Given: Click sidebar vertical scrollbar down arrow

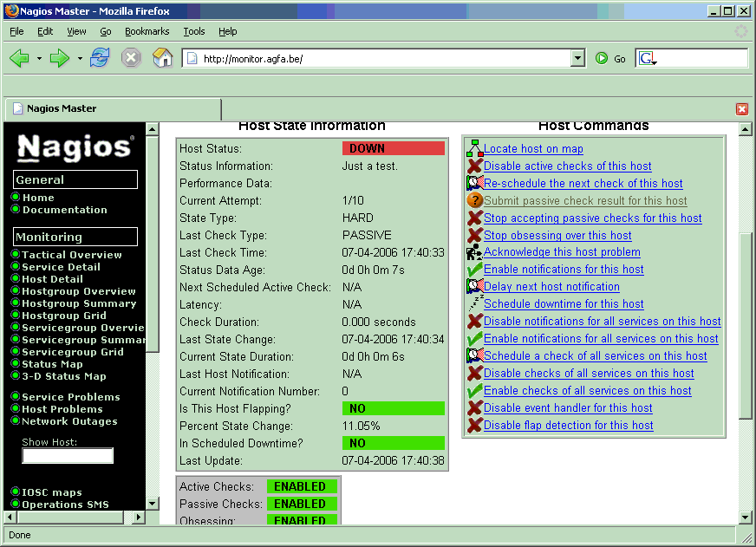Looking at the screenshot, I should tap(152, 505).
